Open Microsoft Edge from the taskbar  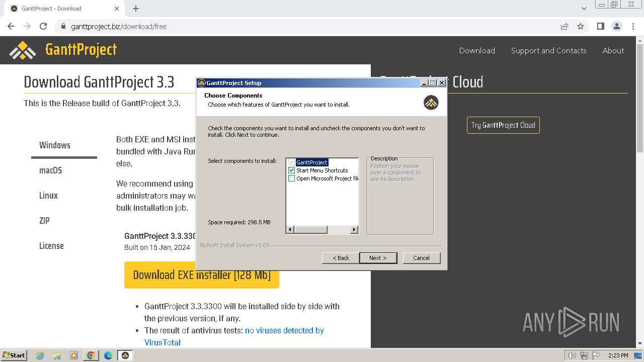click(x=108, y=355)
